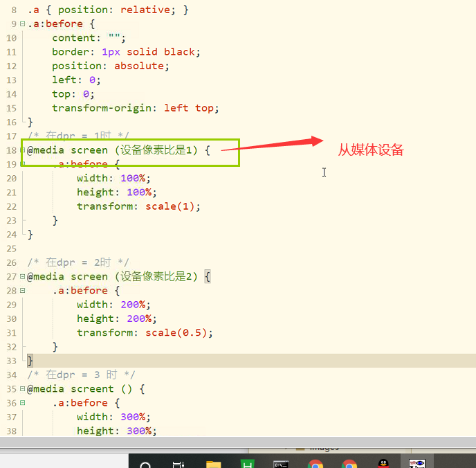Click comment '/* 在dpr = 2时 */'
The width and height of the screenshot is (476, 468).
78,262
